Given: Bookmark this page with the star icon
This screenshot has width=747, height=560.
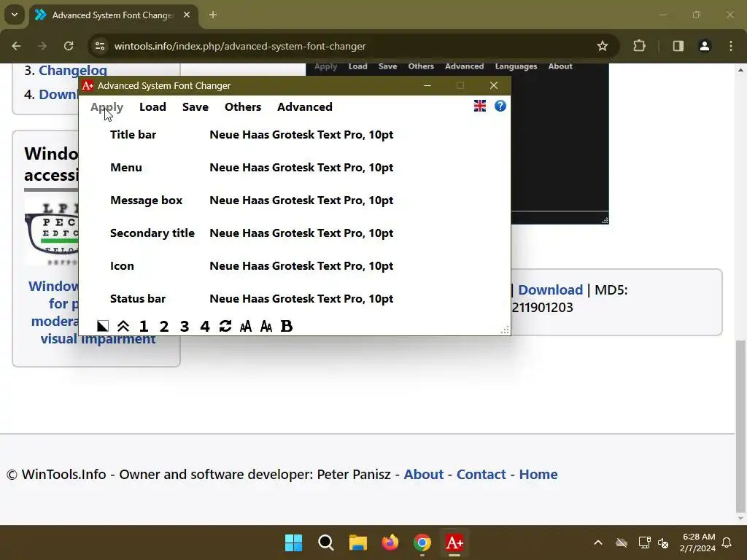Looking at the screenshot, I should pos(602,46).
